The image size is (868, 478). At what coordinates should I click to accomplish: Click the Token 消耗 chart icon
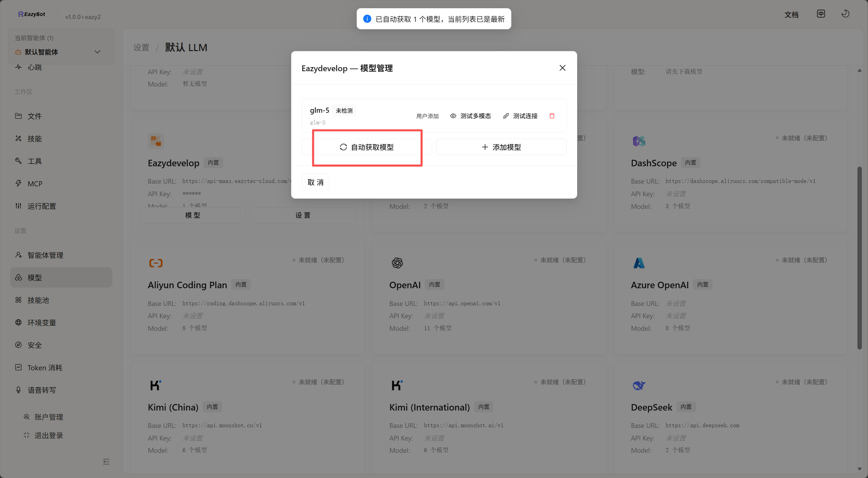[18, 367]
